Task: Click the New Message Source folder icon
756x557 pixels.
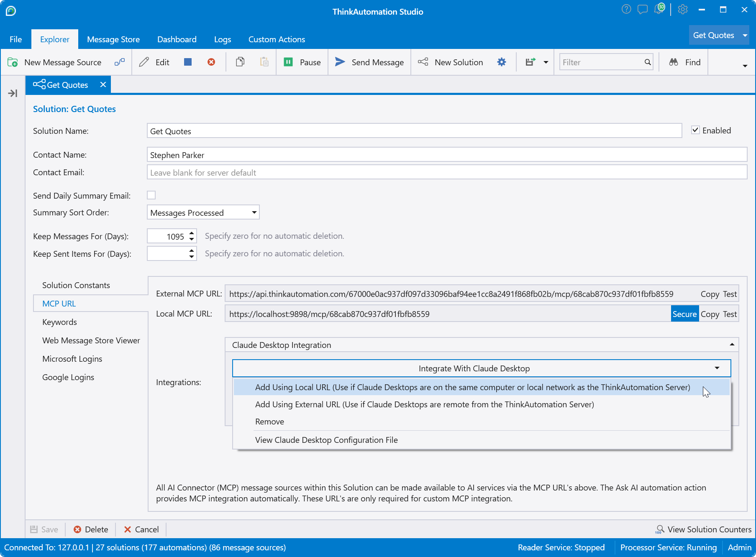Action: point(13,62)
